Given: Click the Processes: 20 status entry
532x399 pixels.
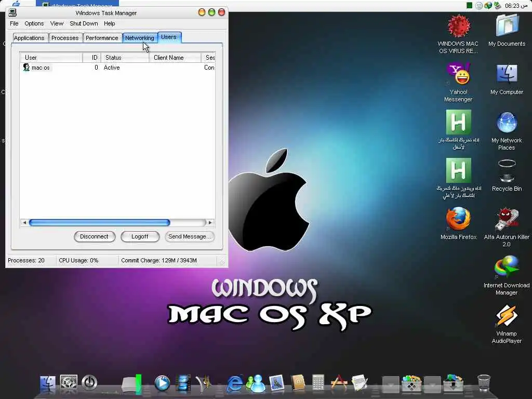Looking at the screenshot, I should click(x=26, y=261).
